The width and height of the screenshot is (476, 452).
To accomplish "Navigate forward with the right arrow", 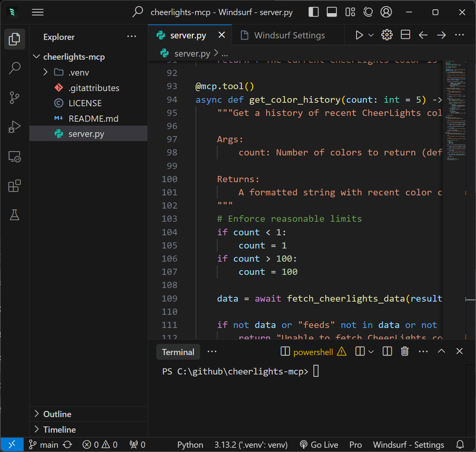I will tap(441, 35).
